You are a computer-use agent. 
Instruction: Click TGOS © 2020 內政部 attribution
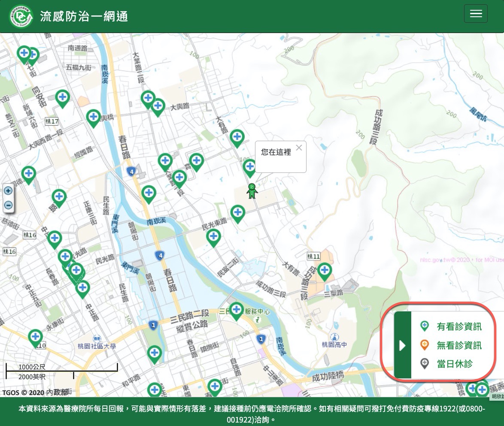coord(35,392)
